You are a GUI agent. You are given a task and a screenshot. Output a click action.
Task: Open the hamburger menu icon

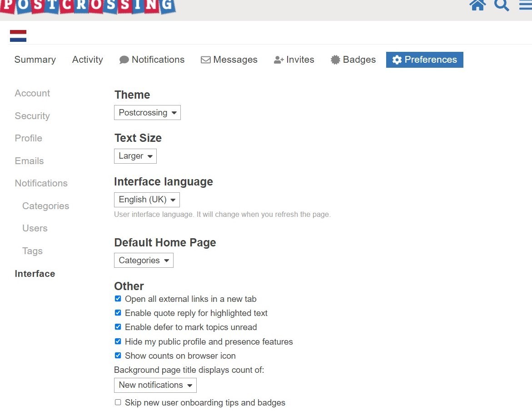pyautogui.click(x=525, y=5)
